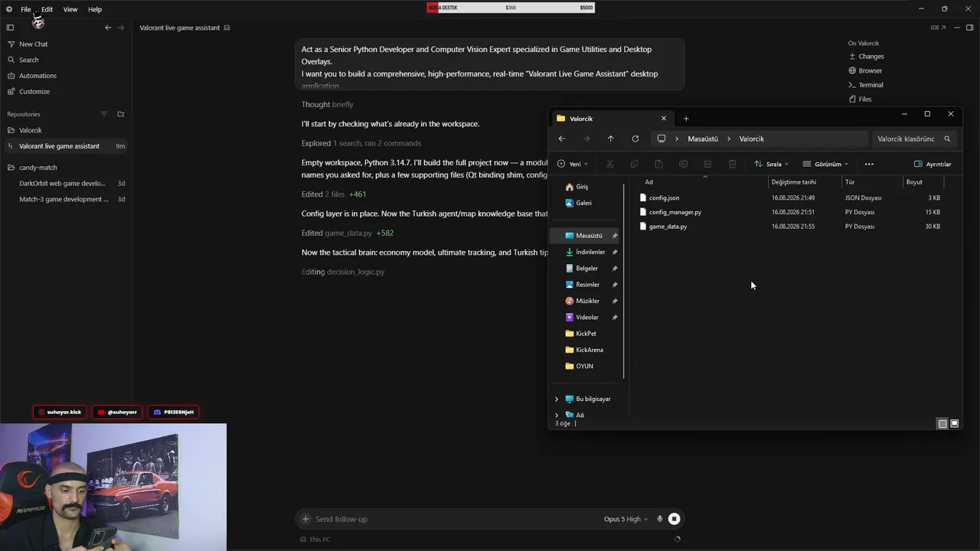Start a New Chat
This screenshot has width=980, height=551.
(x=33, y=44)
